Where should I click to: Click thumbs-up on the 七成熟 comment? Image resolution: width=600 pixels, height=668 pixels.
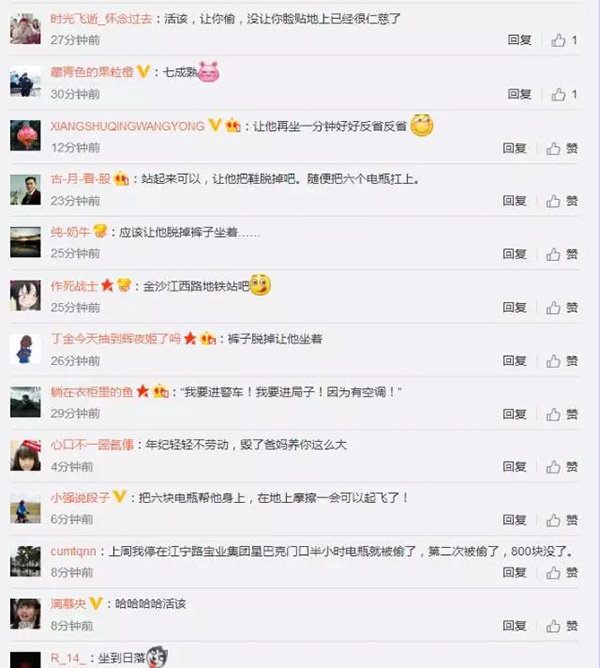click(x=564, y=94)
